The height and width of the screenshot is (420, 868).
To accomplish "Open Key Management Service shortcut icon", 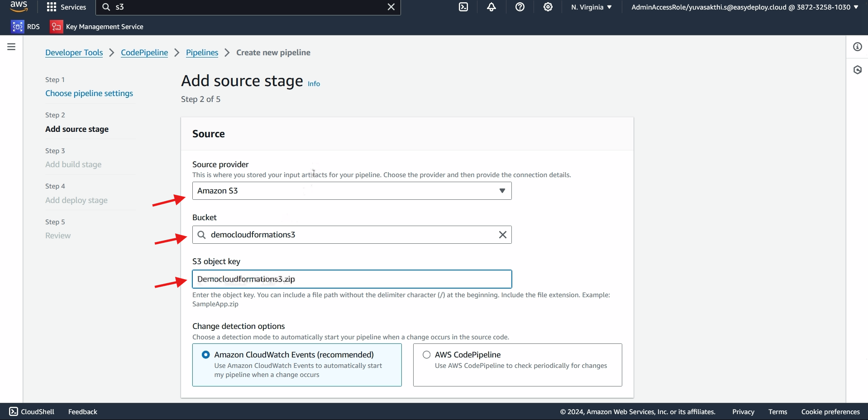I will click(56, 27).
